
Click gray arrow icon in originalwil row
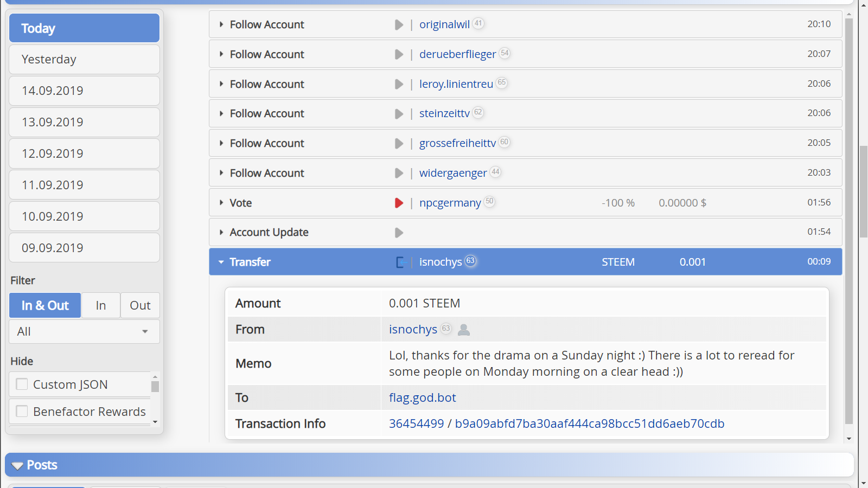[x=399, y=25]
